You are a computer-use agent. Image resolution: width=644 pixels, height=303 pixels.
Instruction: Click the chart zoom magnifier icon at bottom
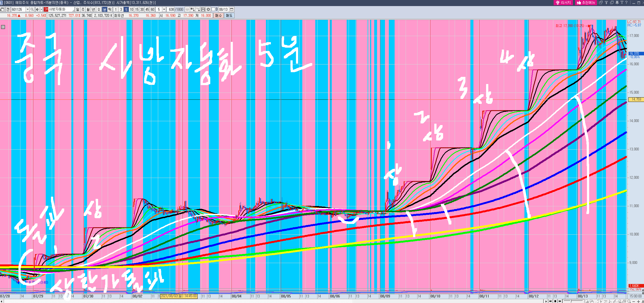(x=629, y=301)
